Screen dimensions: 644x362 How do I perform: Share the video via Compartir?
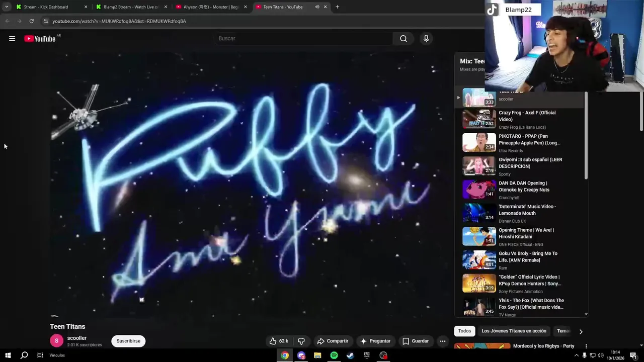333,341
